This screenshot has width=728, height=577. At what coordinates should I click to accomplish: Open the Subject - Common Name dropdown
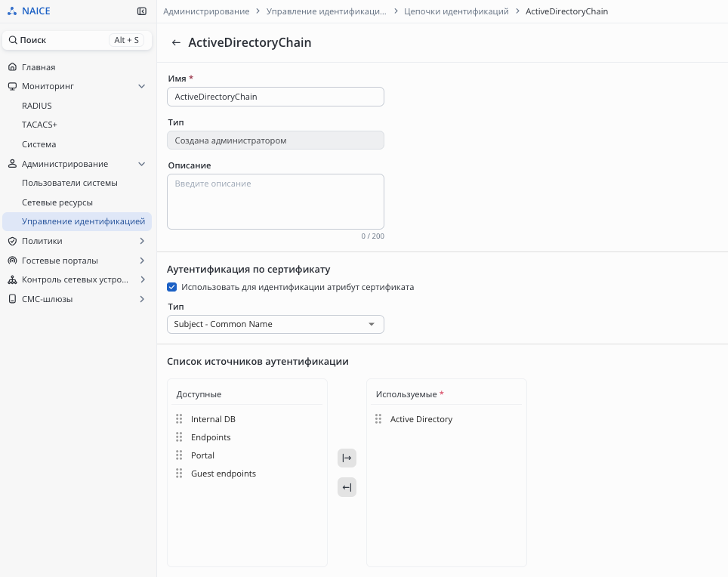pos(275,324)
